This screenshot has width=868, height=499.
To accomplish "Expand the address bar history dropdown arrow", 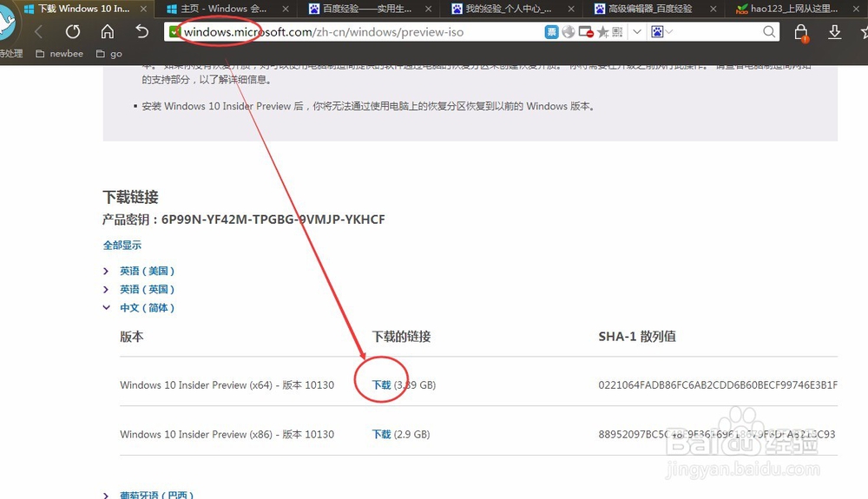I will pos(637,32).
